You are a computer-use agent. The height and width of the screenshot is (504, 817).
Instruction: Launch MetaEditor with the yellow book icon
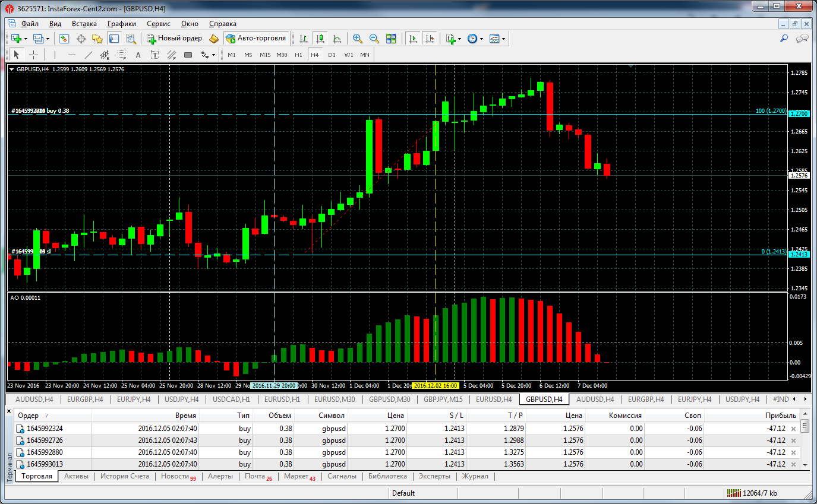point(214,38)
